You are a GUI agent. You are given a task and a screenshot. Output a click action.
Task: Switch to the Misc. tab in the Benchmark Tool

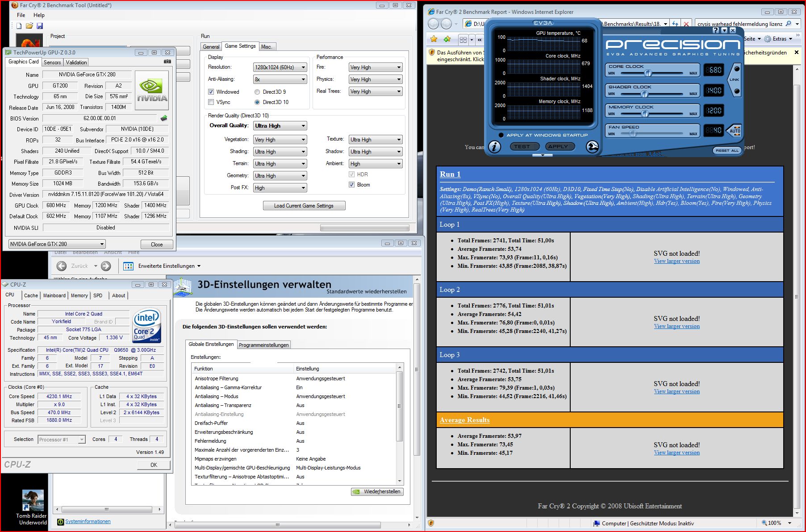pos(267,46)
